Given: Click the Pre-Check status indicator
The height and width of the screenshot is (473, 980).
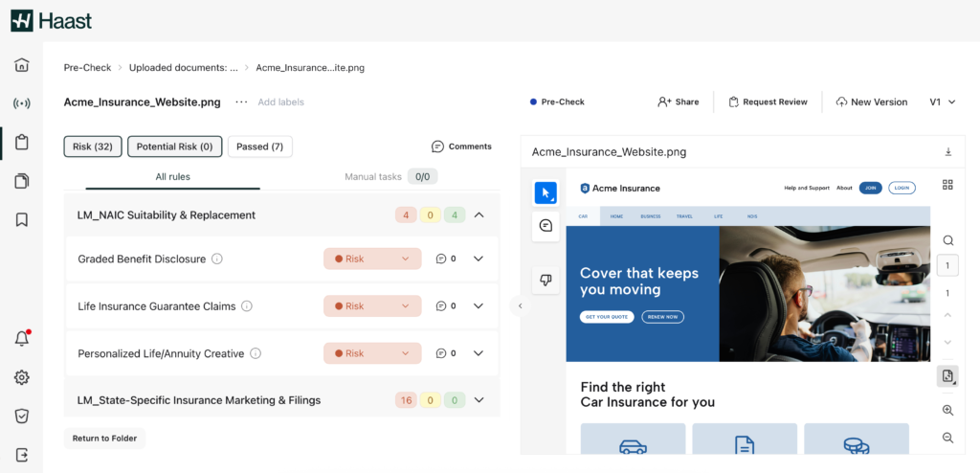Looking at the screenshot, I should click(557, 102).
